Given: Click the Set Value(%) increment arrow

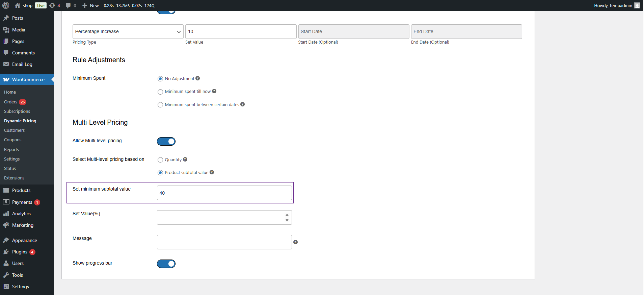Looking at the screenshot, I should (287, 215).
